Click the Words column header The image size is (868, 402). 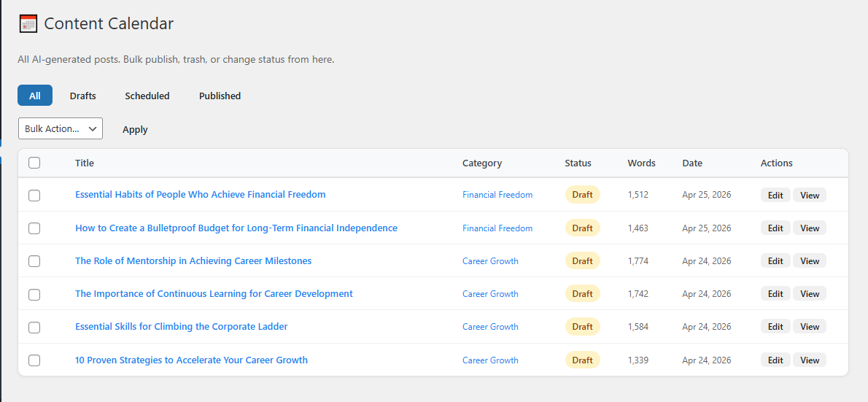click(642, 163)
